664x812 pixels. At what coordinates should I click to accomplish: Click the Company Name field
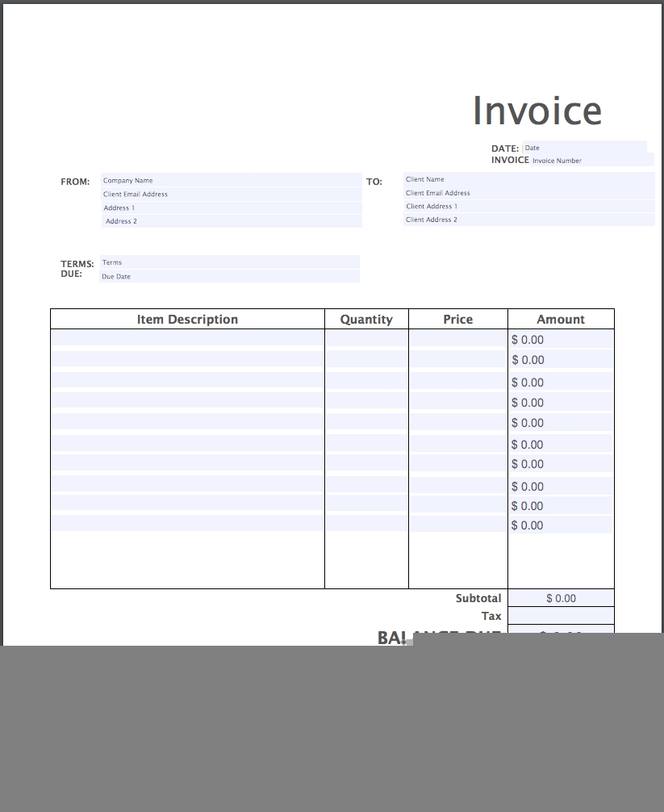tap(231, 181)
